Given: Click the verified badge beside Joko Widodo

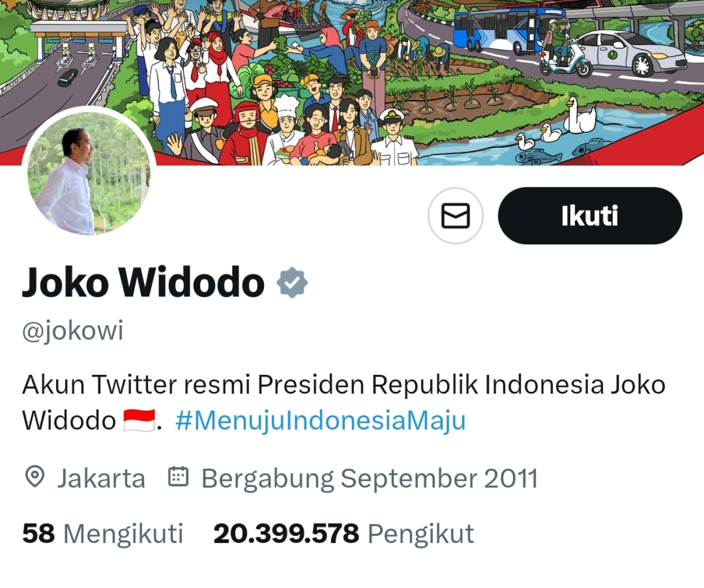Looking at the screenshot, I should [x=292, y=282].
